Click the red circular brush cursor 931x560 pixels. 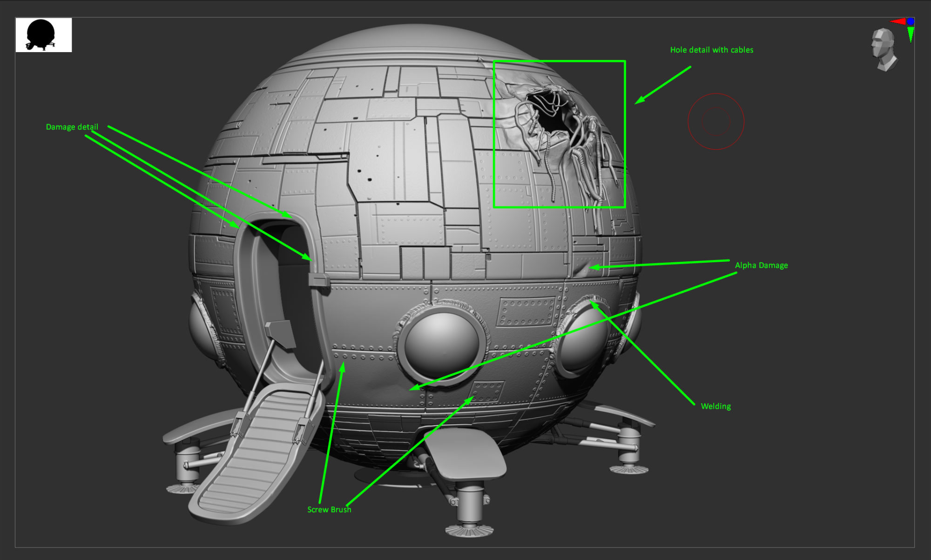pos(716,121)
